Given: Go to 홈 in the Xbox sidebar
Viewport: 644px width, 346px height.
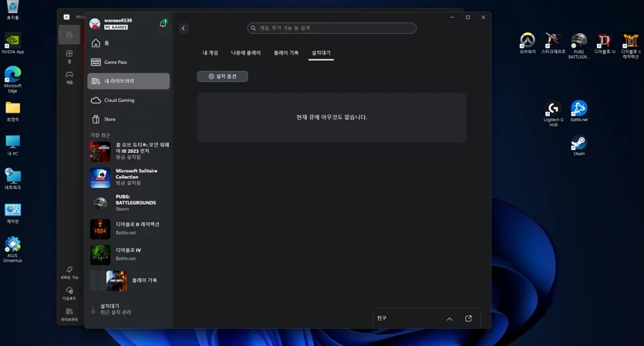Looking at the screenshot, I should (x=128, y=43).
